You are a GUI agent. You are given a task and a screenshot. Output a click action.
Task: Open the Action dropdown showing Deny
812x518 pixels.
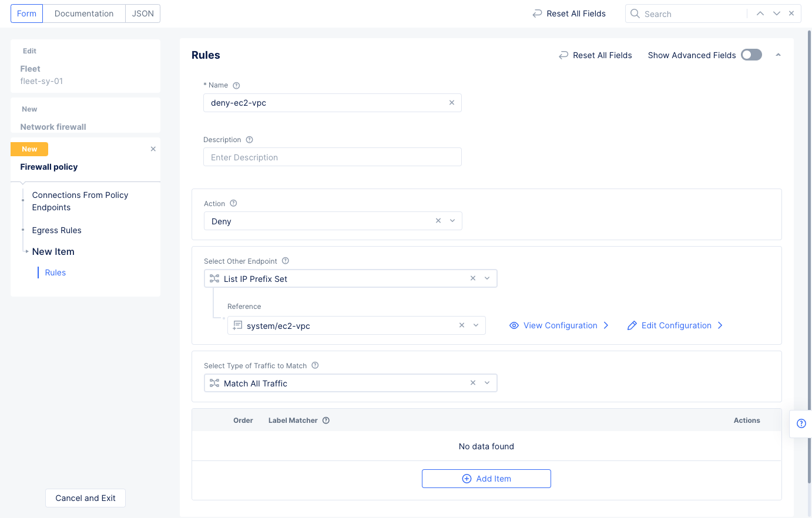452,221
